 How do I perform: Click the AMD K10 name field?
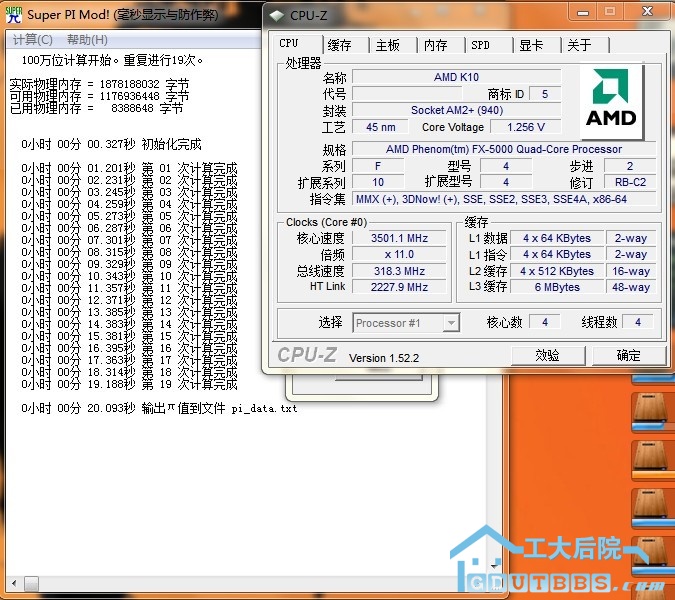[x=456, y=77]
